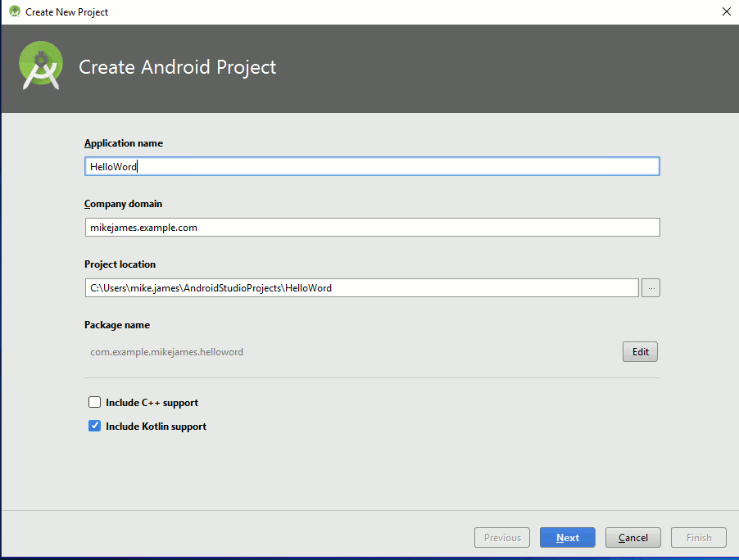739x560 pixels.
Task: Click the disabled Finish button
Action: (699, 537)
